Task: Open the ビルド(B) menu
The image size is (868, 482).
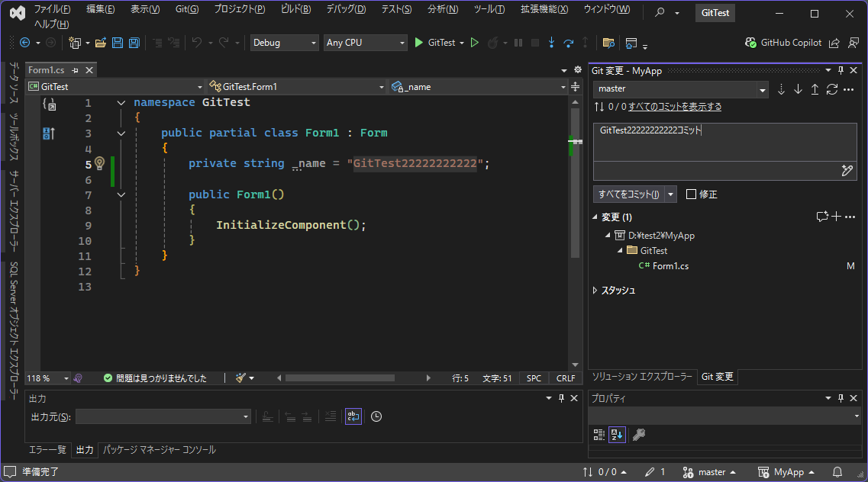Action: coord(295,9)
